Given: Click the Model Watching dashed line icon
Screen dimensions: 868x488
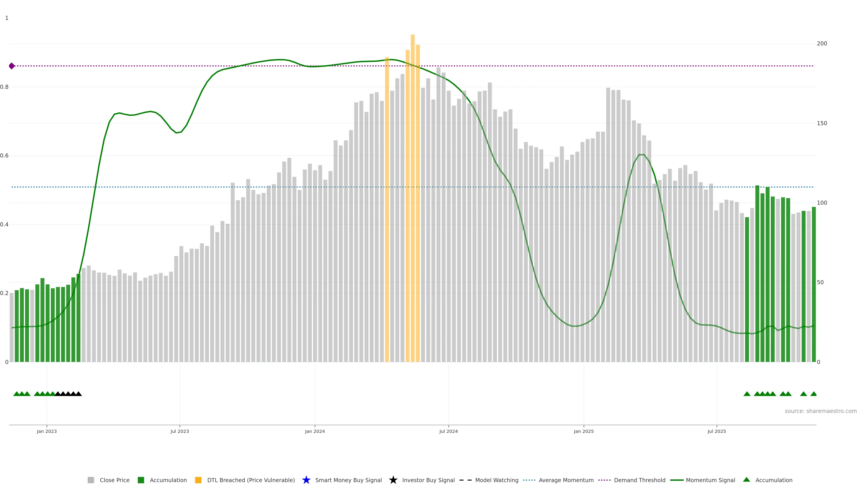Looking at the screenshot, I should (x=465, y=480).
